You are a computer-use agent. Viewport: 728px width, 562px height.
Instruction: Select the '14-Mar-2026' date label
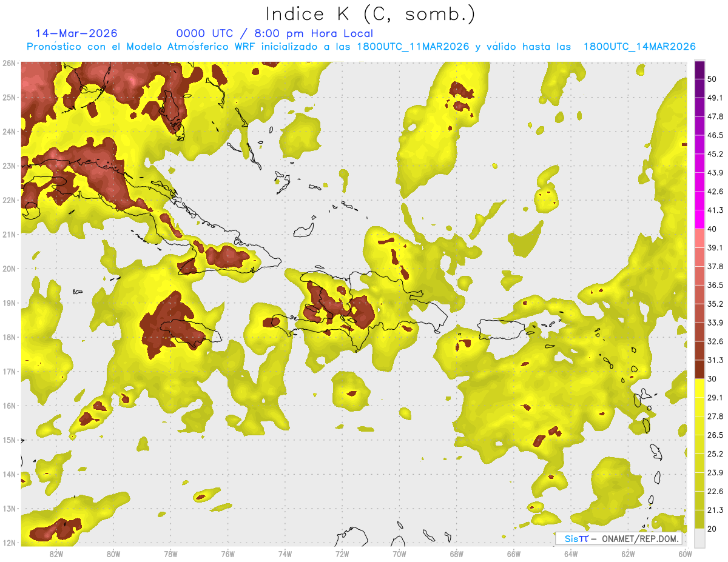(76, 33)
